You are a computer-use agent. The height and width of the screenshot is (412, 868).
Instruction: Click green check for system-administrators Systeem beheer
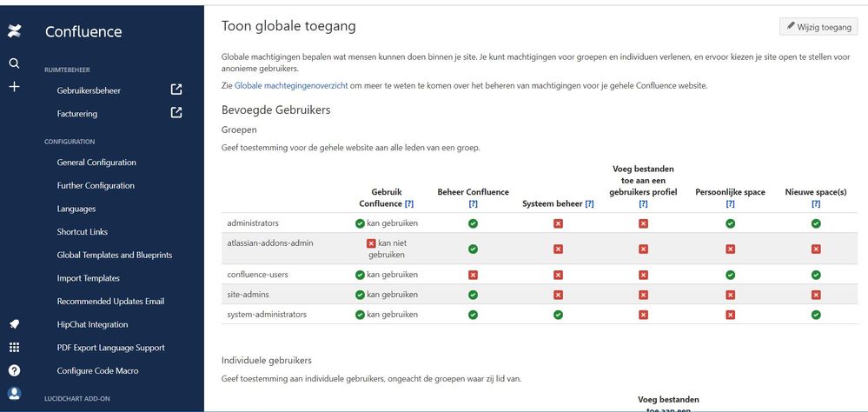click(558, 315)
